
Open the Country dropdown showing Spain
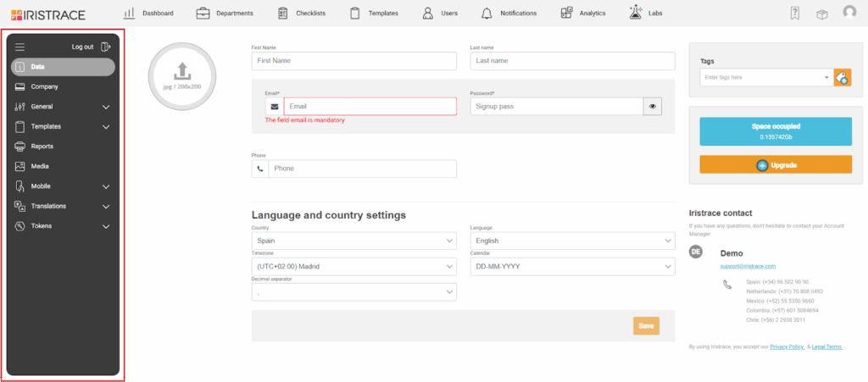coord(353,241)
